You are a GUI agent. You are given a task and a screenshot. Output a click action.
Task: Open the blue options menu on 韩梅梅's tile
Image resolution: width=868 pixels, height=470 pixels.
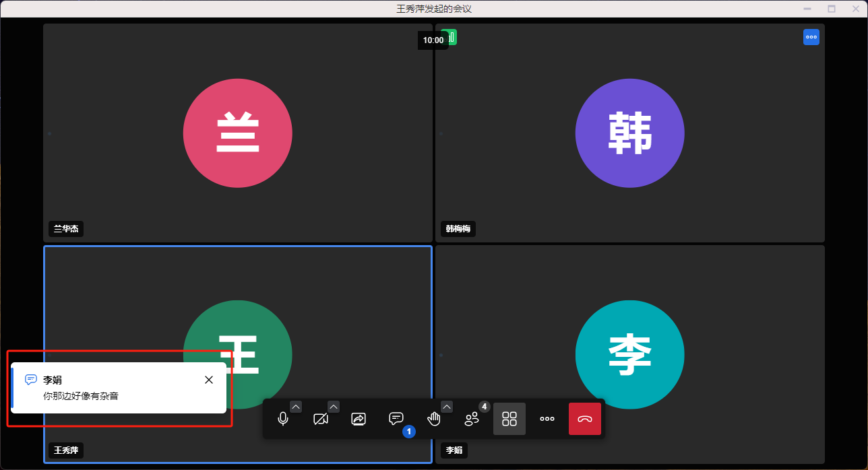point(811,37)
